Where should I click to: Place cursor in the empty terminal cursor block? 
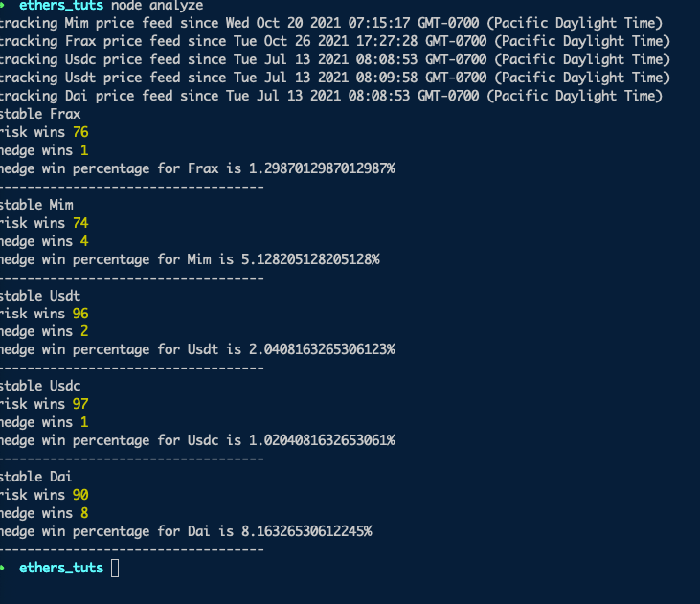pyautogui.click(x=115, y=569)
